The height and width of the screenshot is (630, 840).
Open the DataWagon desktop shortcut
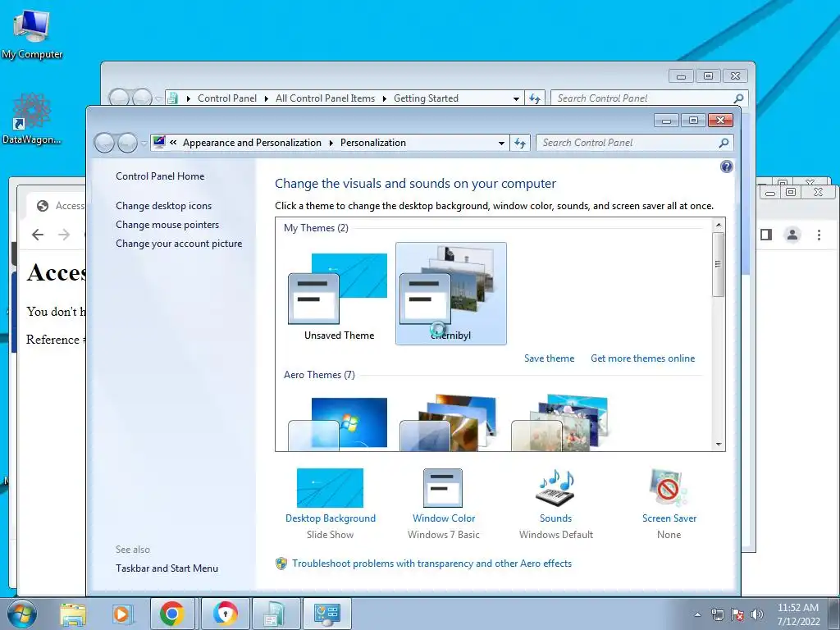[x=32, y=118]
